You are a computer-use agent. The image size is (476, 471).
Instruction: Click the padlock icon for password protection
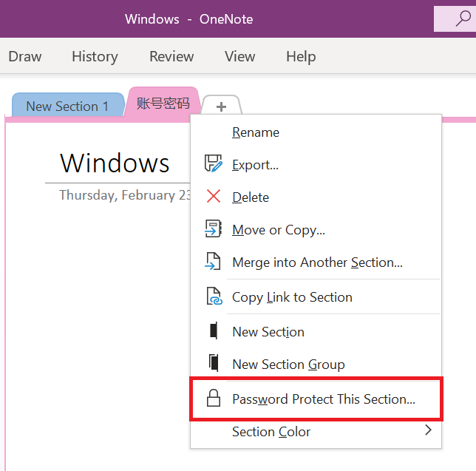214,398
